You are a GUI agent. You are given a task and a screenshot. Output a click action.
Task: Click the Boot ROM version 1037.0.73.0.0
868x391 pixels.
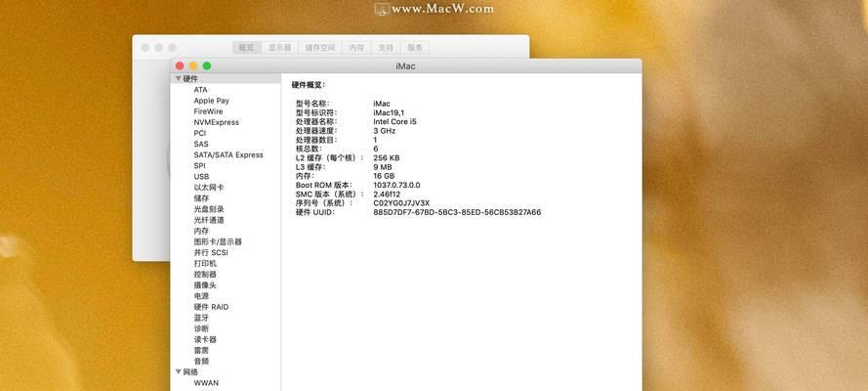click(396, 185)
